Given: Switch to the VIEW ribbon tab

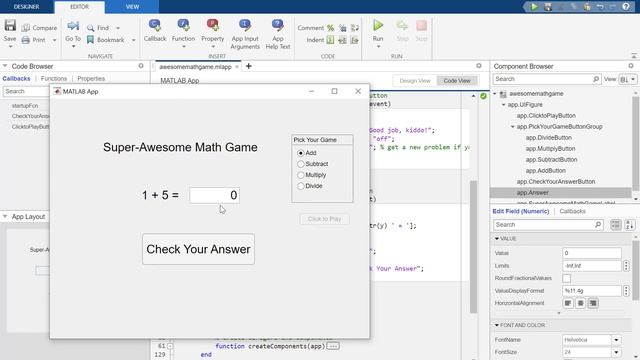Looking at the screenshot, I should [132, 7].
